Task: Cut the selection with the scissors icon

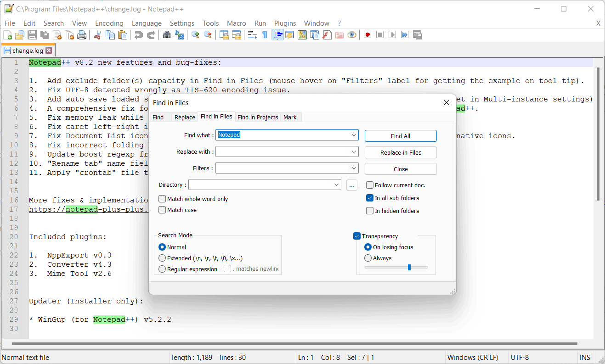Action: pos(97,35)
